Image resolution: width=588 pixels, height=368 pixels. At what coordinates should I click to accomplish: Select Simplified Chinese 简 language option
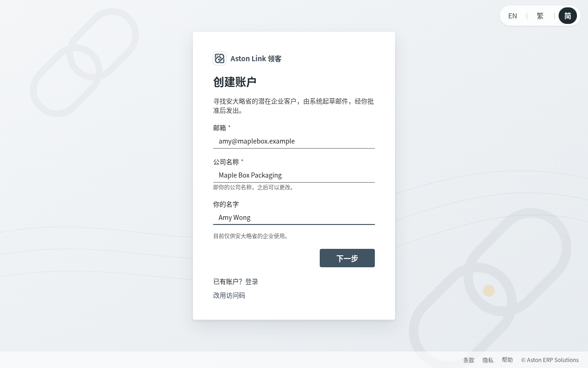click(x=568, y=16)
